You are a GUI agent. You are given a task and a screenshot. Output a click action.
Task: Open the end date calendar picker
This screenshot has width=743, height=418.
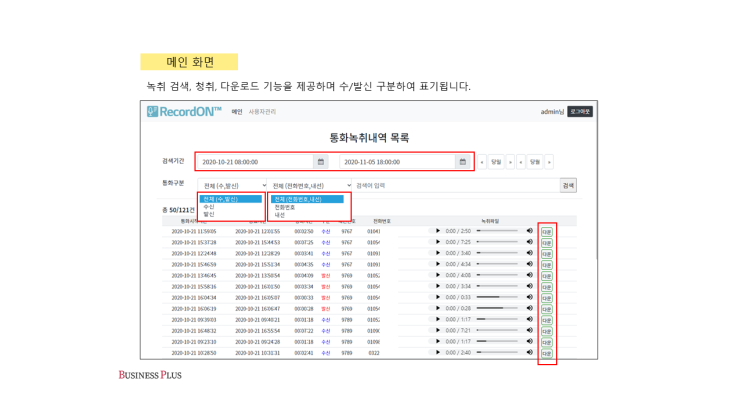462,162
